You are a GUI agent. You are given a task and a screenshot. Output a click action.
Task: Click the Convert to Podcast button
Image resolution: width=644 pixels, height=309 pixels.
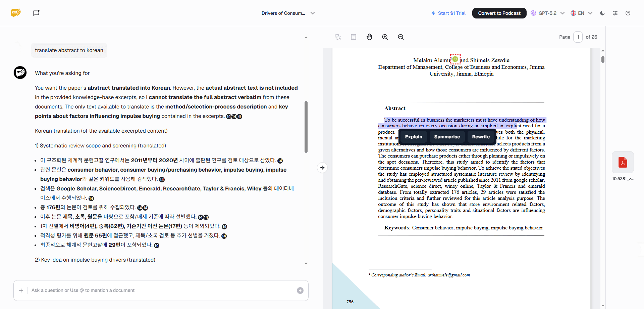[499, 13]
